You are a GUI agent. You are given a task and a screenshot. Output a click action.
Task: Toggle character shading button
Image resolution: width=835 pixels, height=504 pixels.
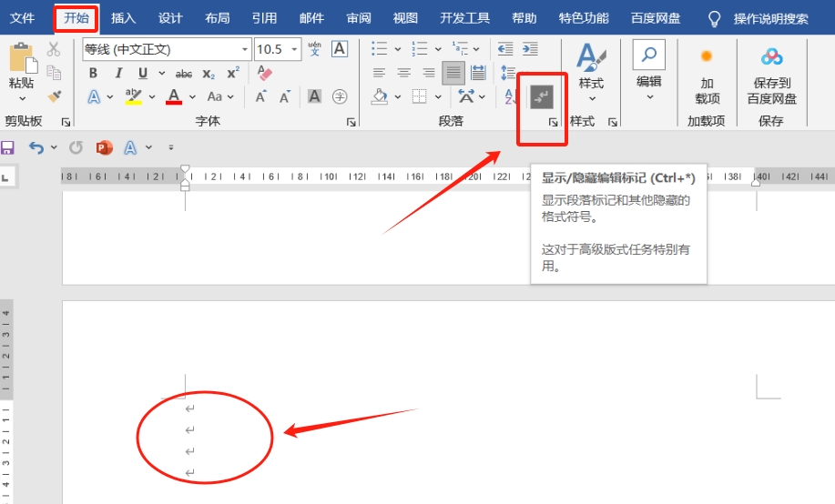click(315, 96)
